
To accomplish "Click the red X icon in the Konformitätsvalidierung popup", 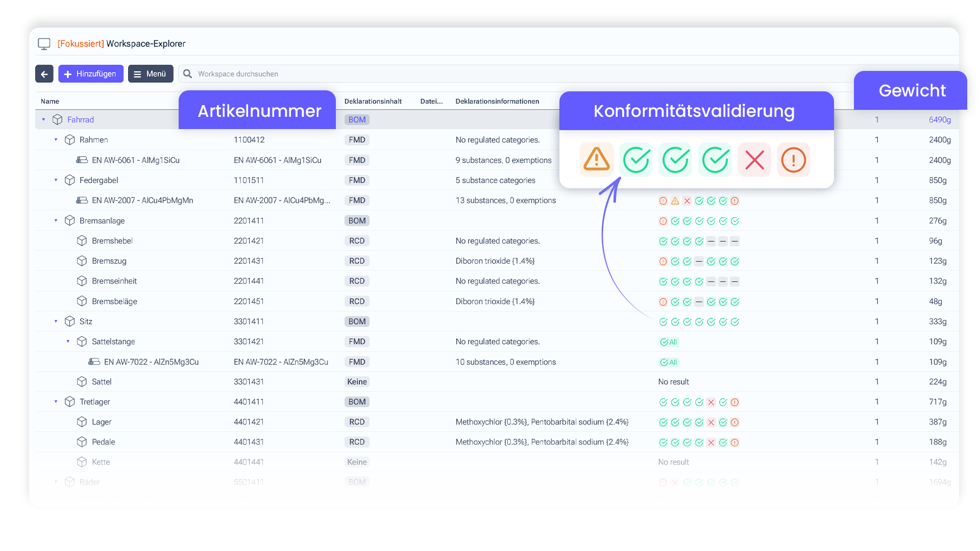I will (x=754, y=160).
